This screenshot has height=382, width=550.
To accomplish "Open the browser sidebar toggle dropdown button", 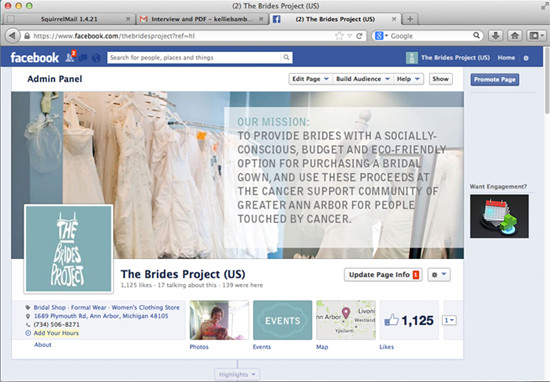I will pos(537,35).
